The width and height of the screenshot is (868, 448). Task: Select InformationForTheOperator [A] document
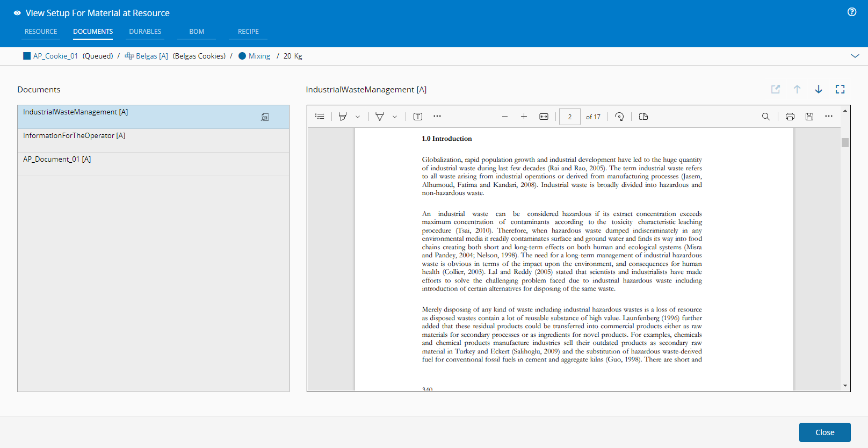click(x=74, y=136)
